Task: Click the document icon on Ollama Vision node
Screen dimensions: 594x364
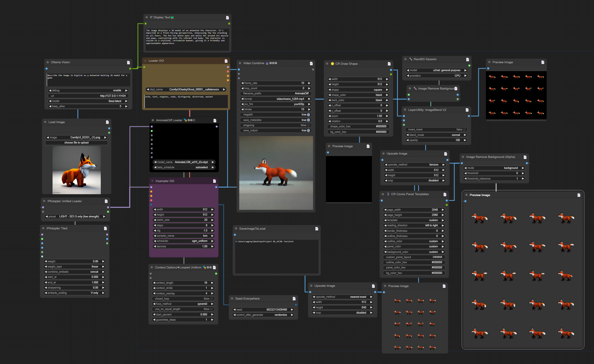Action: click(128, 62)
